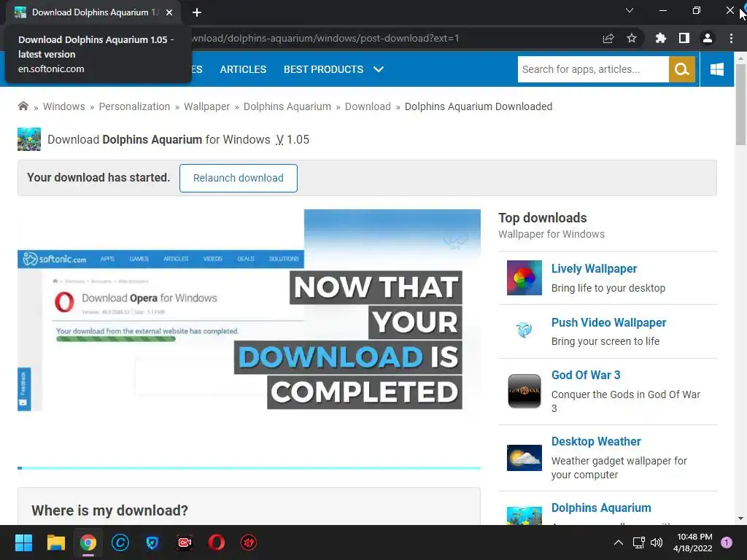The image size is (747, 560).
Task: Toggle Chrome side panel icon
Action: tap(684, 38)
